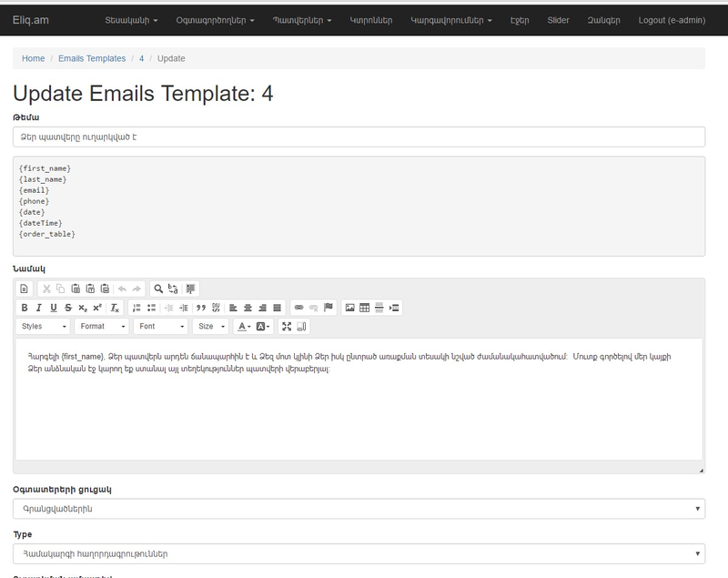Toggle bold formatting in the editor
The width and height of the screenshot is (728, 578).
tap(25, 308)
